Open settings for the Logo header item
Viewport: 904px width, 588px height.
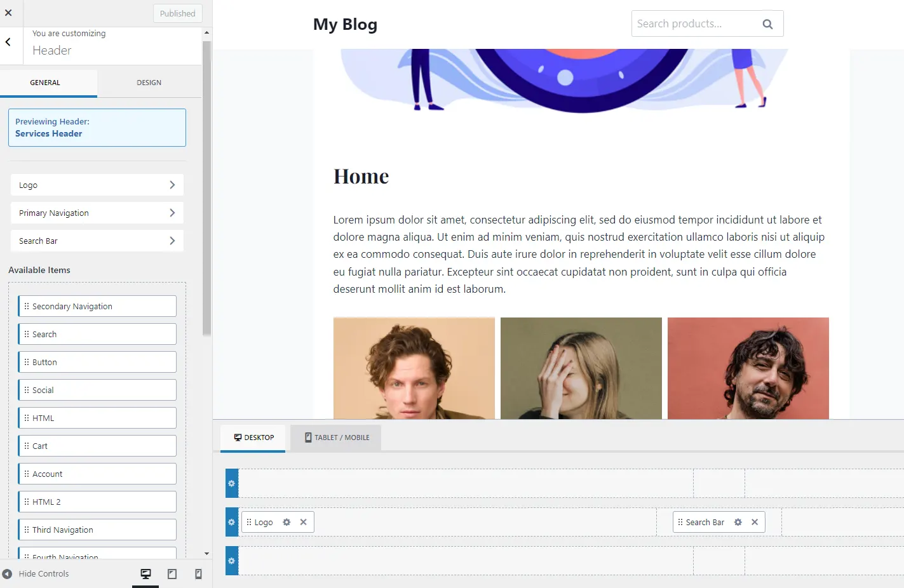tap(287, 521)
